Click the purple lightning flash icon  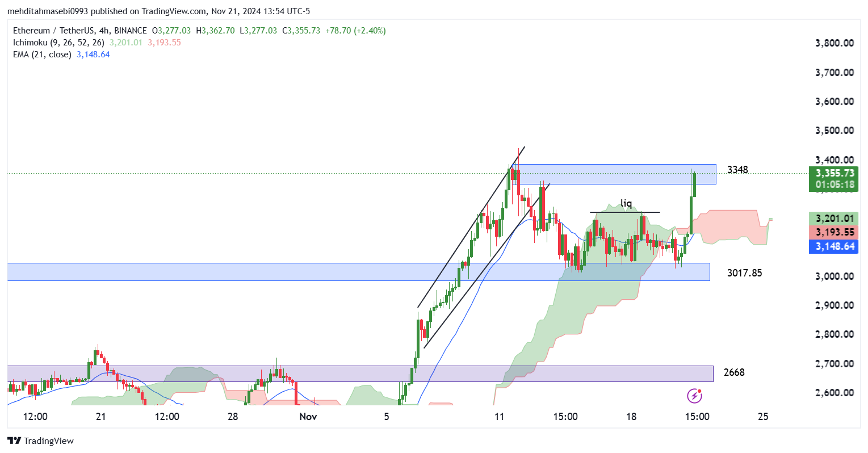pyautogui.click(x=694, y=395)
